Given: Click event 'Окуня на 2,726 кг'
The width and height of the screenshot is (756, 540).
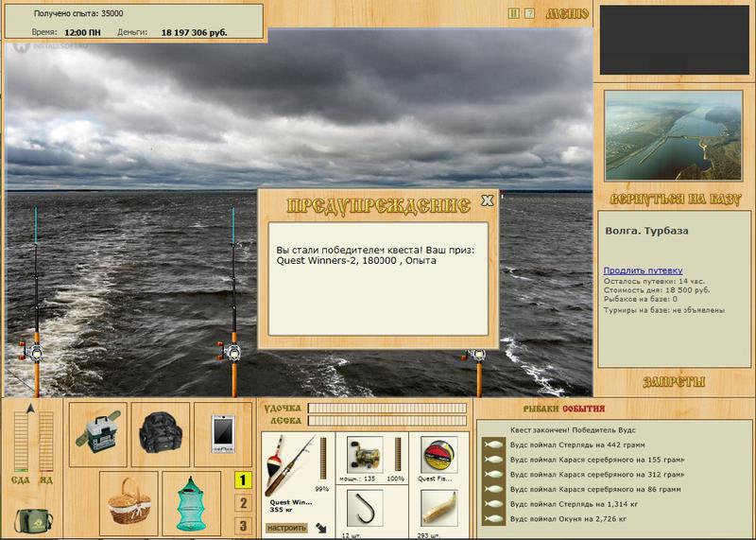Looking at the screenshot, I should click(568, 519).
